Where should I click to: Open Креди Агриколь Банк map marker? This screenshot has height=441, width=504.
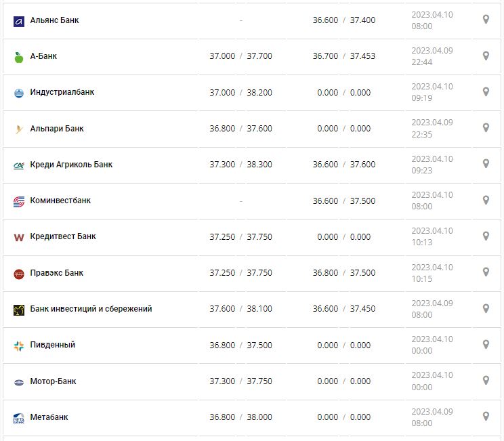[x=486, y=163]
